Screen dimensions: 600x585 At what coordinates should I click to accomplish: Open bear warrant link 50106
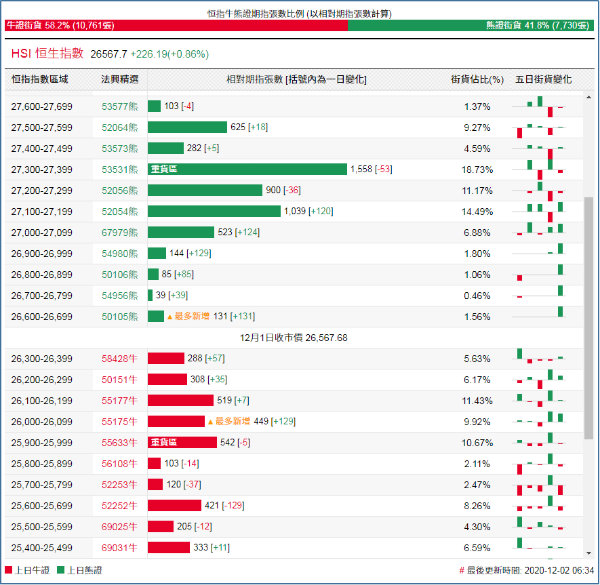click(119, 275)
